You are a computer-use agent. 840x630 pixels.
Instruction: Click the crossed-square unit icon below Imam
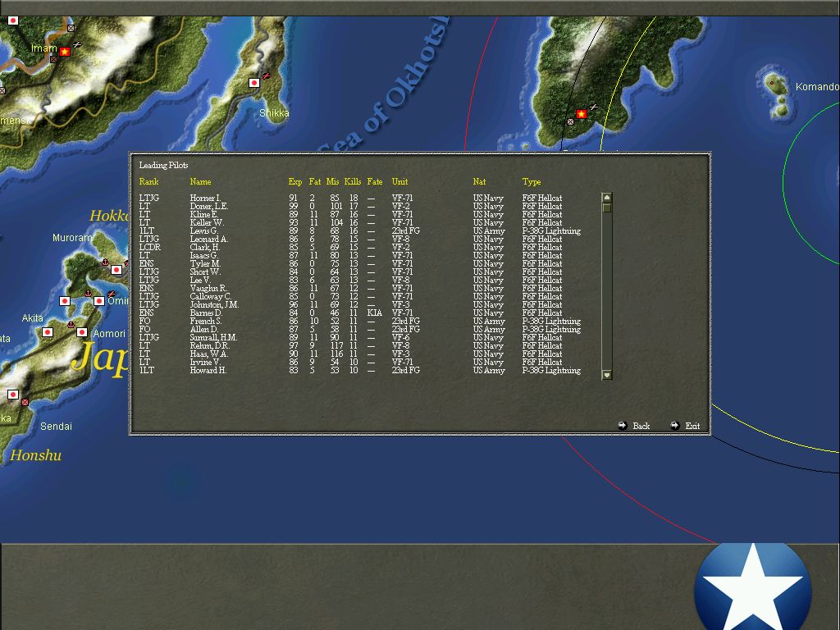tap(53, 59)
